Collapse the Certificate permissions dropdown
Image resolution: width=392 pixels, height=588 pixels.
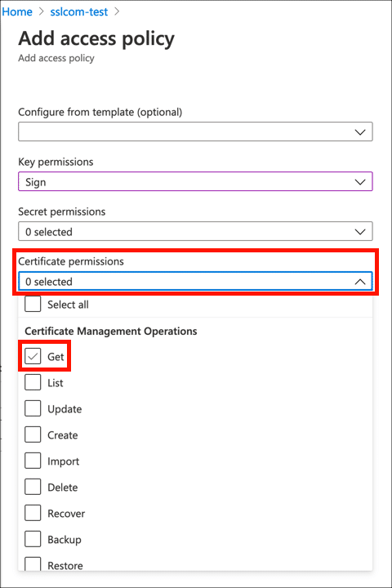(x=195, y=281)
